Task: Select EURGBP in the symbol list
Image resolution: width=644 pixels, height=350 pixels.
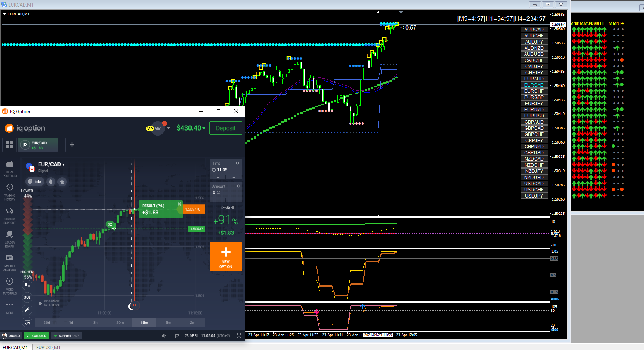Action: [x=534, y=97]
